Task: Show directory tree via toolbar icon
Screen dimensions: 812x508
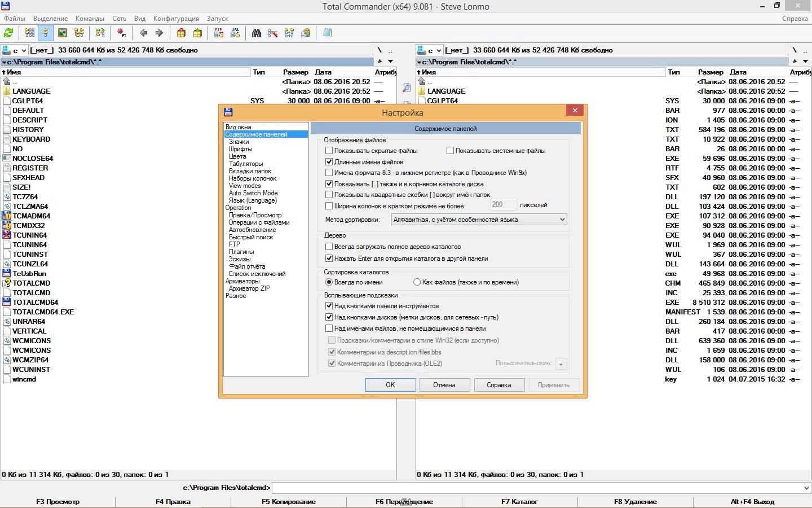Action: click(x=79, y=33)
